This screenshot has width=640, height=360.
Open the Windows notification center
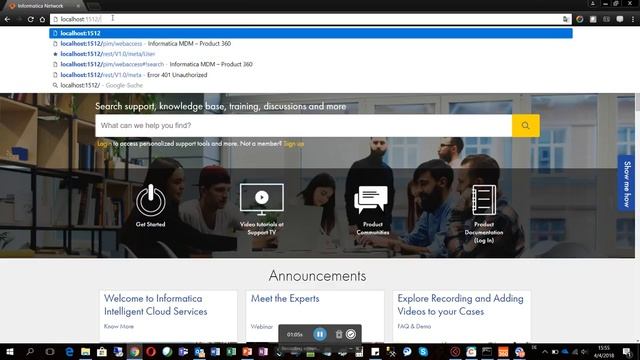coord(628,351)
